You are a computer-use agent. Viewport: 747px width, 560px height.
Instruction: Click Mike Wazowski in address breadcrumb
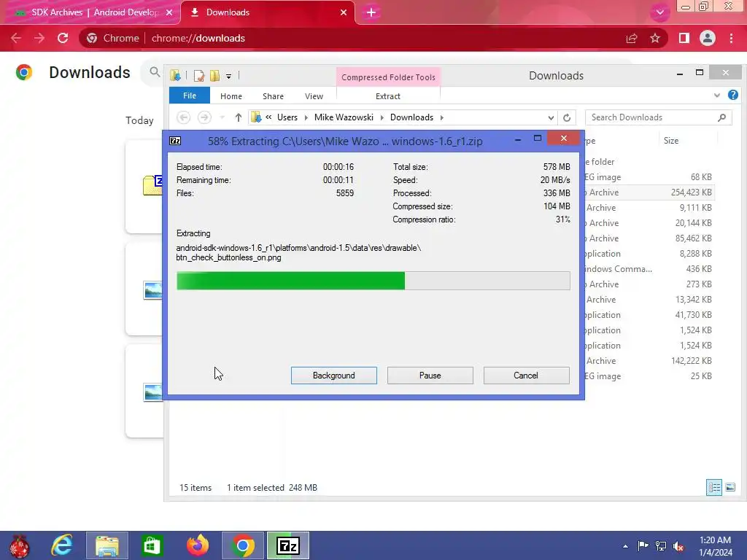344,117
